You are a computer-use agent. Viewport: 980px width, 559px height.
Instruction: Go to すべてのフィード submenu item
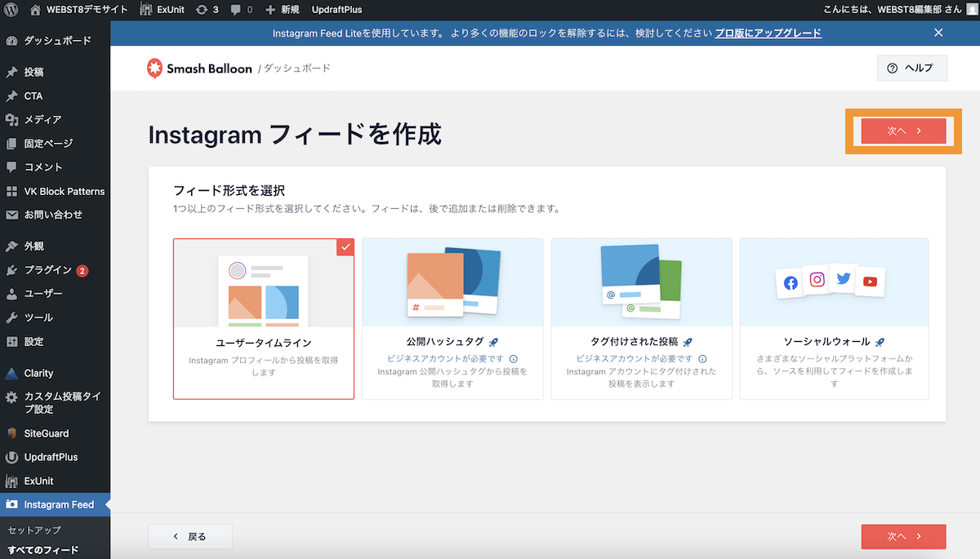point(42,550)
